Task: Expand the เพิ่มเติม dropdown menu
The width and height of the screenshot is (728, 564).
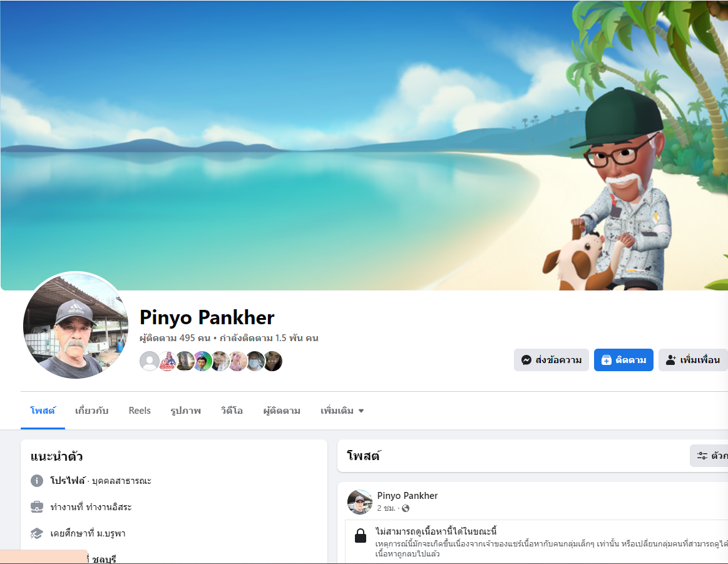Action: (x=342, y=411)
